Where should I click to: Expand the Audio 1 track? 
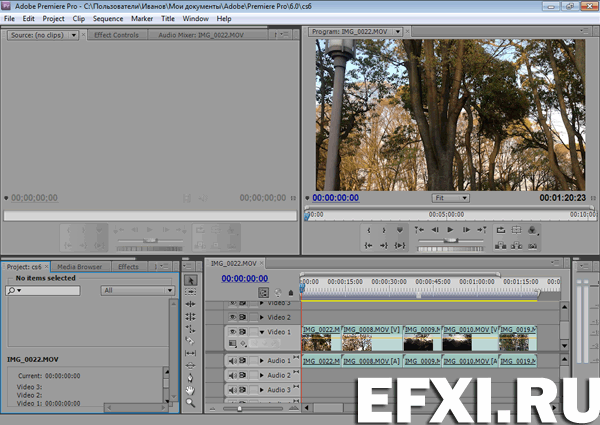pos(262,361)
